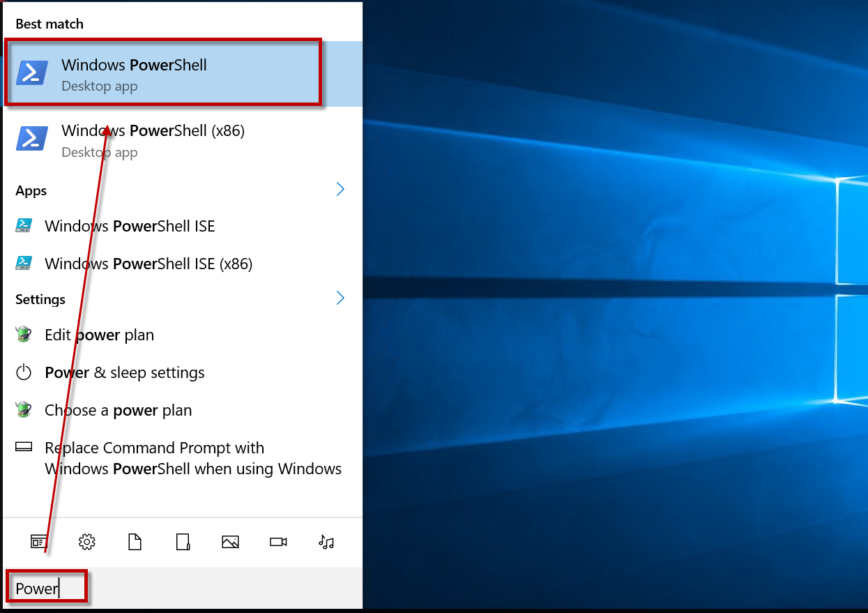Filter search by folders icon

click(x=183, y=542)
